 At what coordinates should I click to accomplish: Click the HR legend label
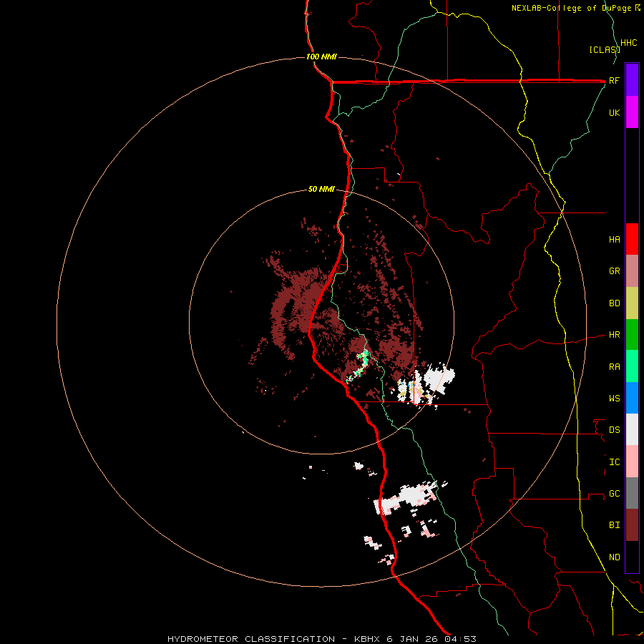pos(614,335)
